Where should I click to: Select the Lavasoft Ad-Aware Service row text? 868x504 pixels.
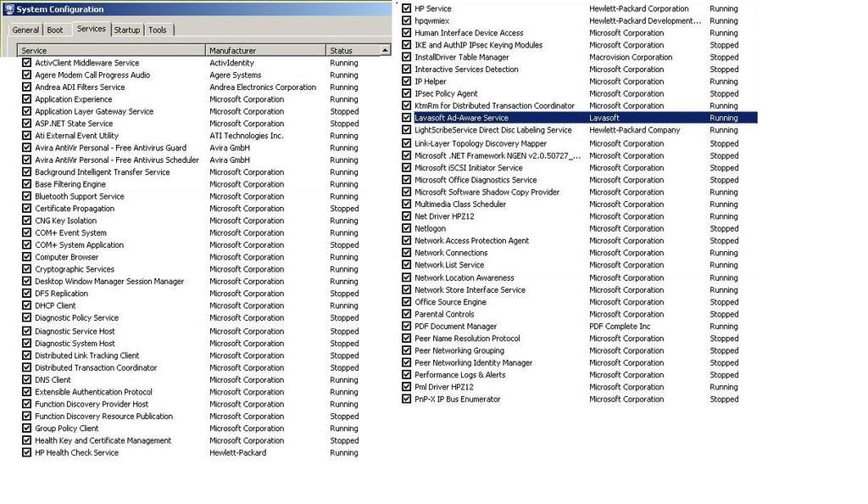pyautogui.click(x=461, y=117)
